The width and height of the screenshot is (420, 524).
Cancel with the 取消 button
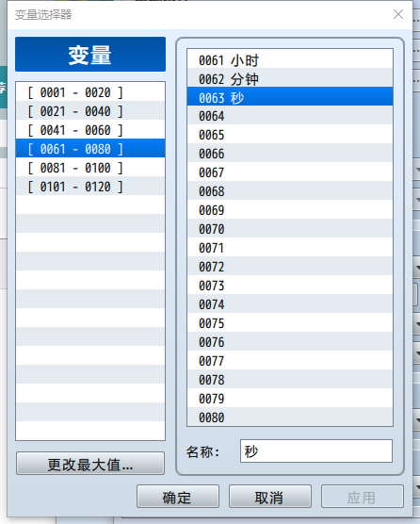click(269, 497)
